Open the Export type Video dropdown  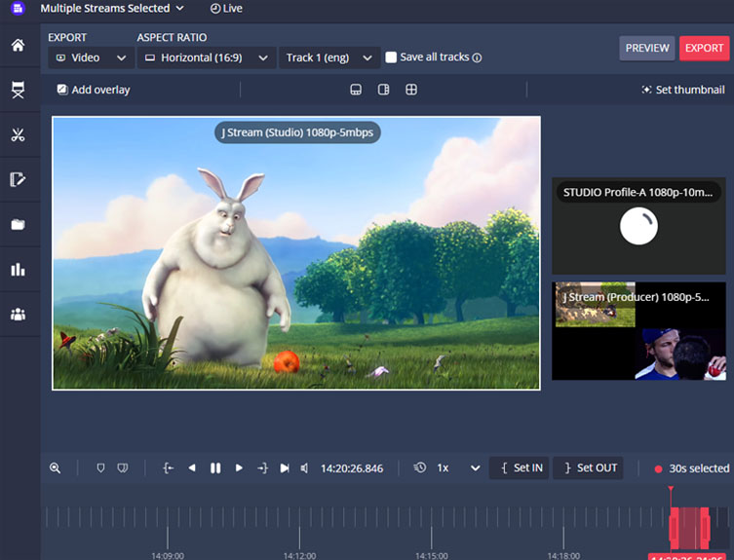click(91, 57)
